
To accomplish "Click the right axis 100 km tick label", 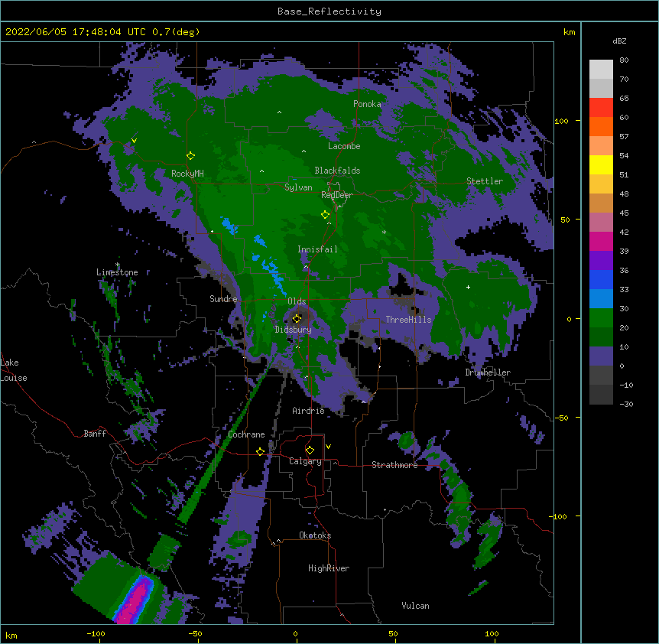I will tap(561, 121).
